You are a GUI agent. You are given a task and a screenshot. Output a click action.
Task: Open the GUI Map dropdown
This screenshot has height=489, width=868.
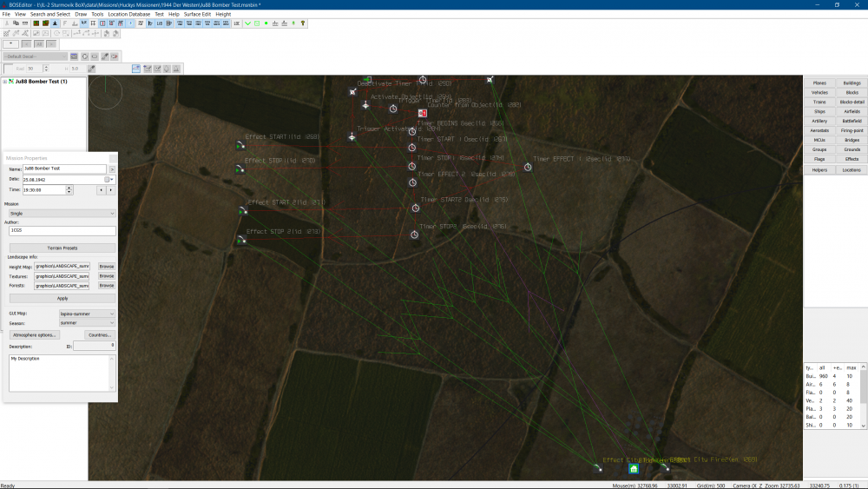pyautogui.click(x=87, y=314)
